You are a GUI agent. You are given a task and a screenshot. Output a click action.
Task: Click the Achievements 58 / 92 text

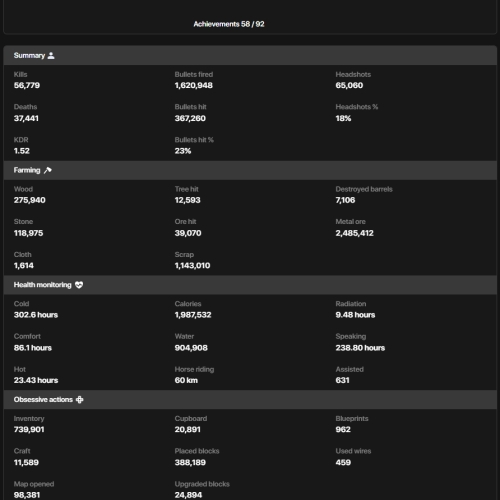click(x=229, y=24)
